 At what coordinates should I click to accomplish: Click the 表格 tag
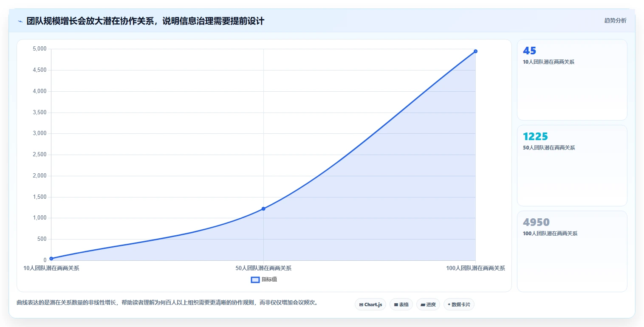(x=401, y=304)
